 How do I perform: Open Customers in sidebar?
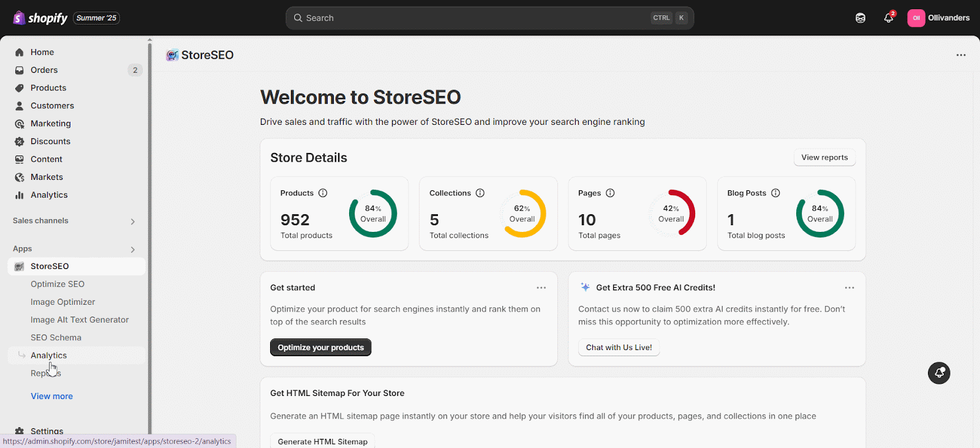pyautogui.click(x=77, y=105)
